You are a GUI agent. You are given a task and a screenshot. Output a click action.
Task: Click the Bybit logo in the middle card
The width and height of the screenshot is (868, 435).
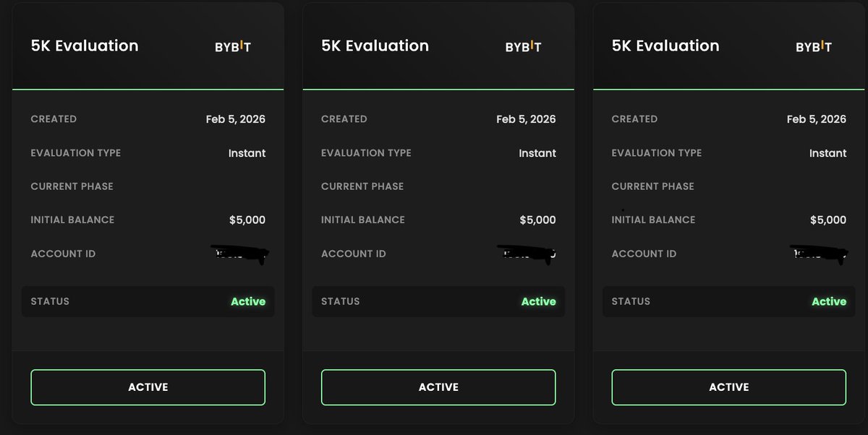pos(524,46)
